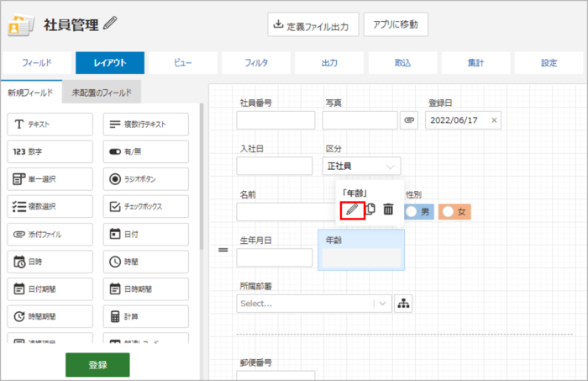Image resolution: width=588 pixels, height=381 pixels.
Task: Click the paperclip attach icon beside 写真
Action: pyautogui.click(x=409, y=120)
